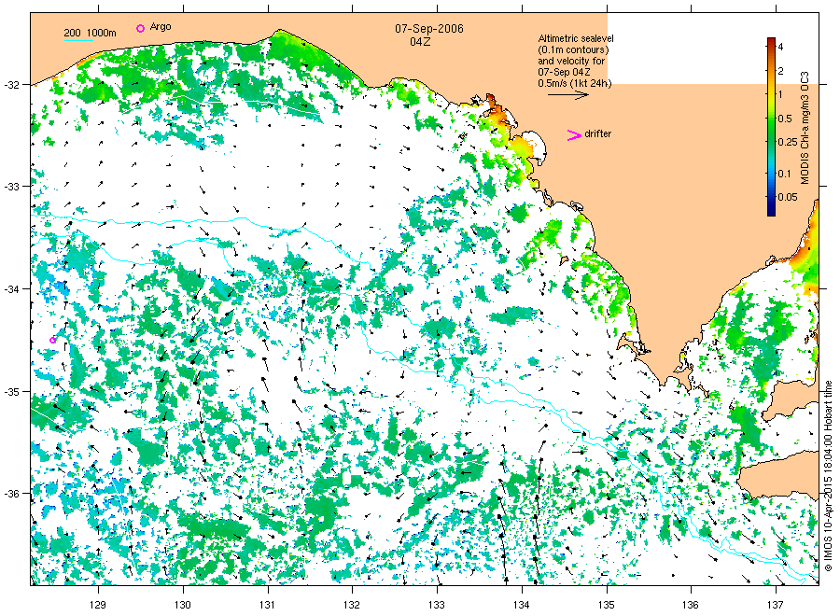Screen dimensions: 840x616
Task: Click the 'Altimetric sealevel' caption line
Action: pyautogui.click(x=576, y=38)
